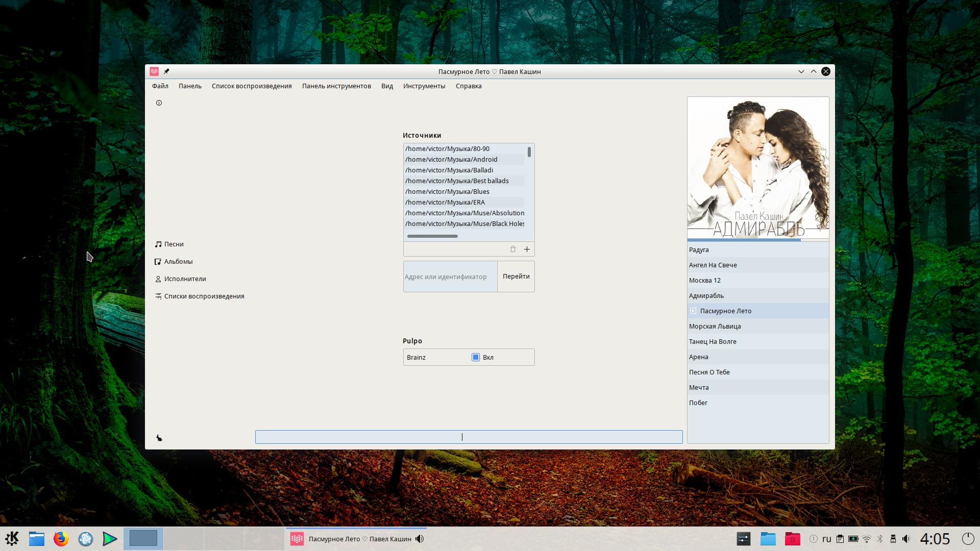Add a new source with the plus icon
Viewport: 980px width, 551px height.
(527, 249)
